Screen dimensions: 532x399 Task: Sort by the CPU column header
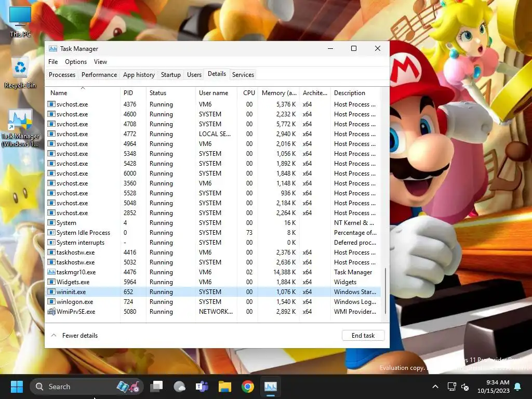248,93
